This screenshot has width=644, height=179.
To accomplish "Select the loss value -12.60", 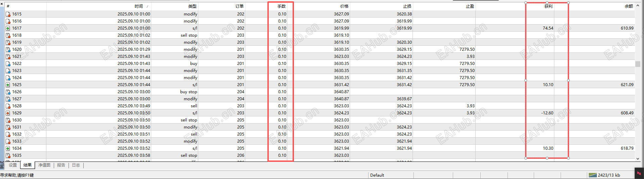I will point(547,113).
